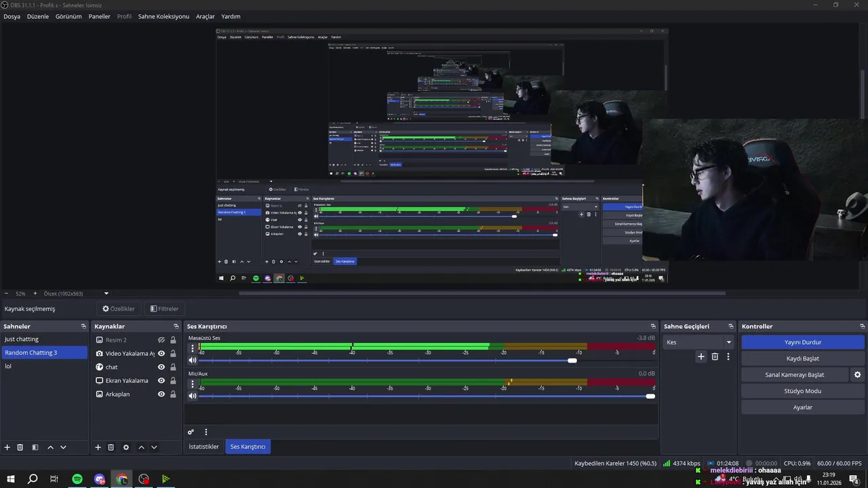
Task: Mute Masaüstü Ses speaker icon
Action: 193,361
